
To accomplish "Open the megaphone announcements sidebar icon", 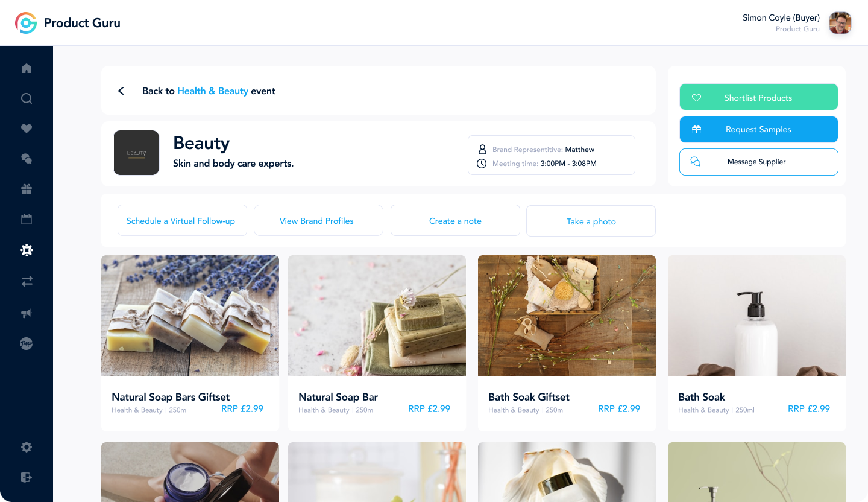I will coord(27,313).
